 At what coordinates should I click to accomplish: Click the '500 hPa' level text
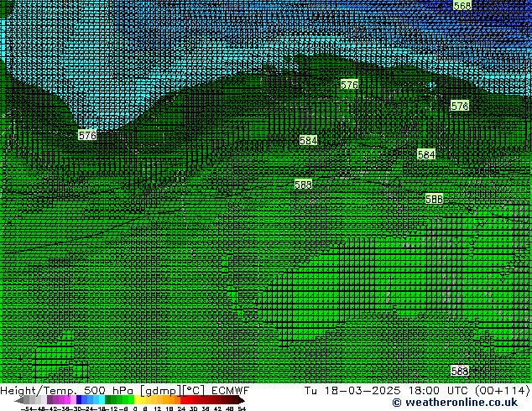pyautogui.click(x=108, y=391)
